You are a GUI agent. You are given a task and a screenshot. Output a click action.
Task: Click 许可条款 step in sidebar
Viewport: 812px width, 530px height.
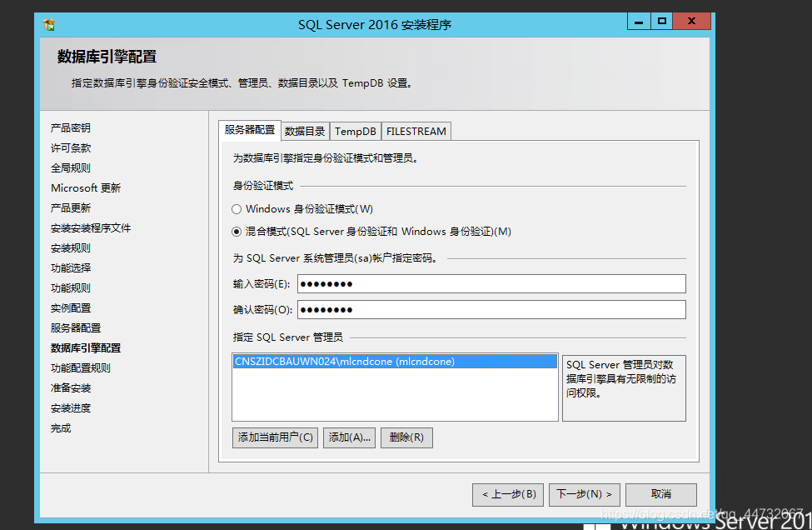click(x=71, y=148)
